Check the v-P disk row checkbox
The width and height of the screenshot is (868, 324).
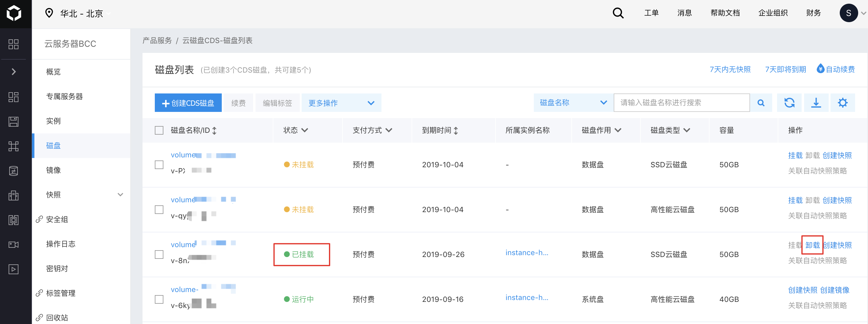[x=159, y=165]
